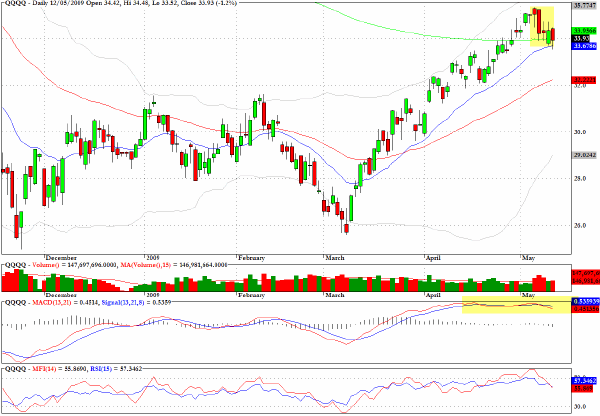Click February on the price chart axis
Image resolution: width=600 pixels, height=416 pixels.
coord(251,258)
